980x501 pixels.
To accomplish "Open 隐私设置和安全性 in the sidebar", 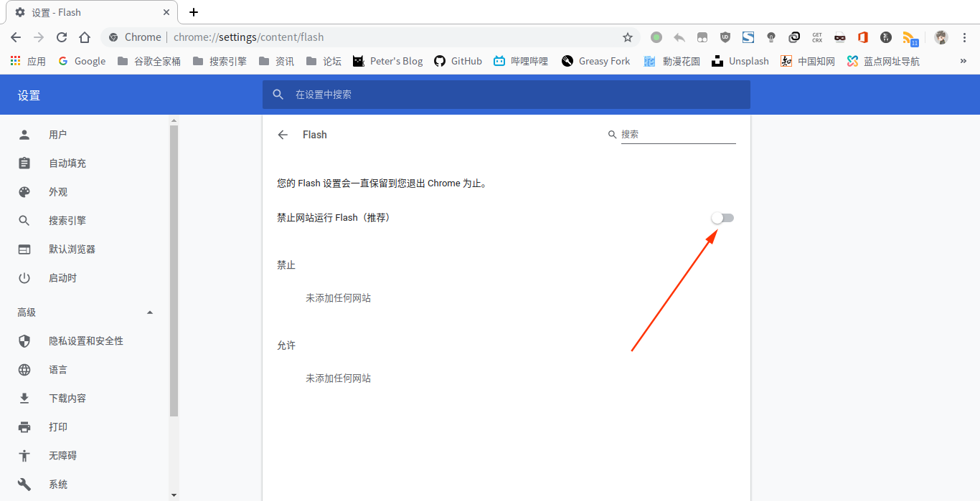I will tap(86, 341).
